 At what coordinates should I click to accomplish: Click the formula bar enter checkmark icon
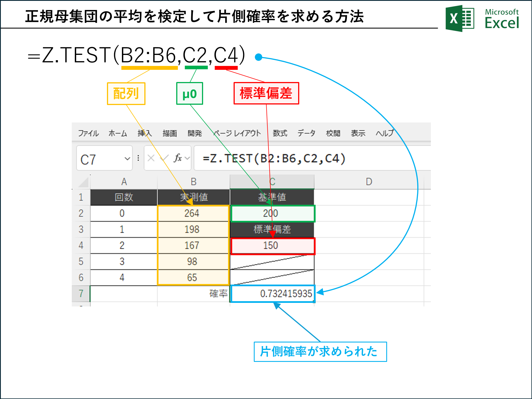coord(164,158)
